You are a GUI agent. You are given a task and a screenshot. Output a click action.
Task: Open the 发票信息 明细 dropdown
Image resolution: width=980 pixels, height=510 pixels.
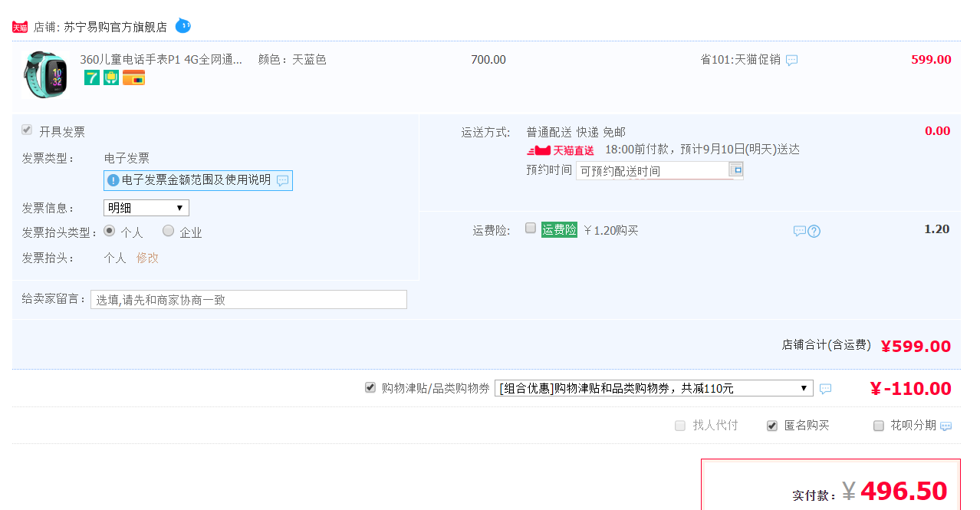point(146,208)
